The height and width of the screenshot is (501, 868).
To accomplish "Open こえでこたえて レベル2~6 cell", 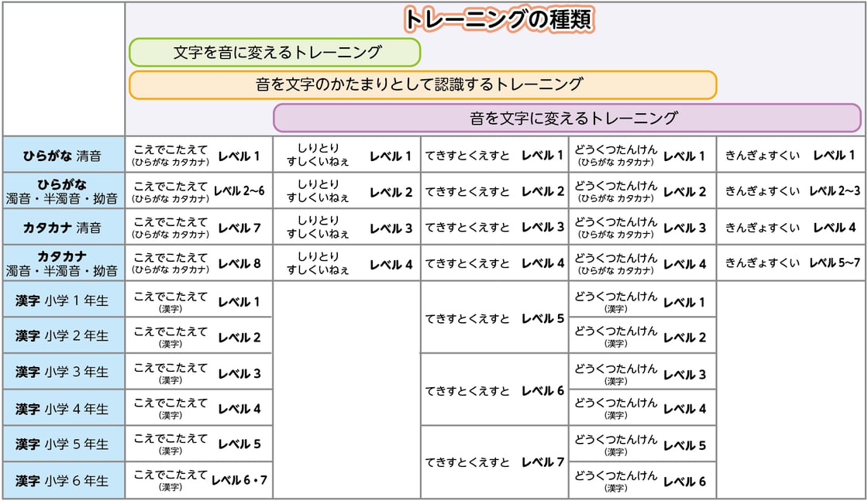I will coord(198,190).
